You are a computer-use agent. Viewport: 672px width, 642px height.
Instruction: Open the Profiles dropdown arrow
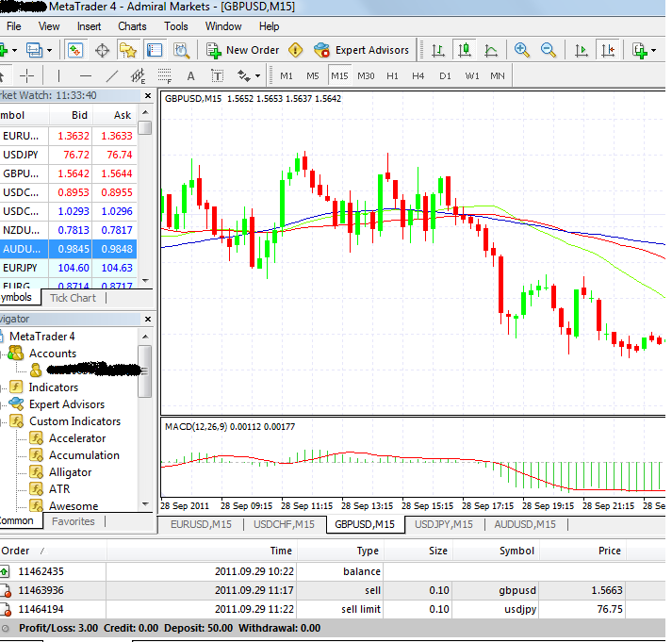click(49, 50)
